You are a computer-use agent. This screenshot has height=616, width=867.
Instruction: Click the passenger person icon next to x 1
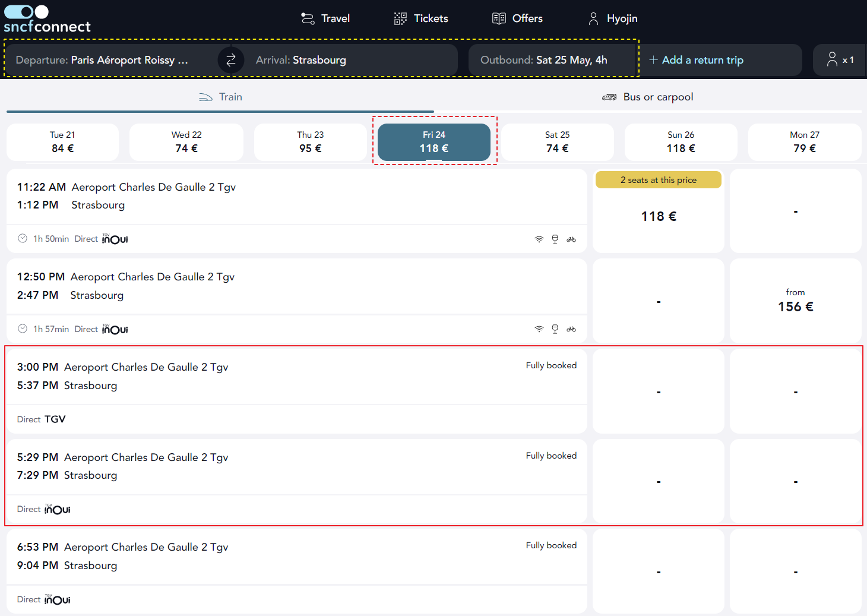pyautogui.click(x=832, y=59)
